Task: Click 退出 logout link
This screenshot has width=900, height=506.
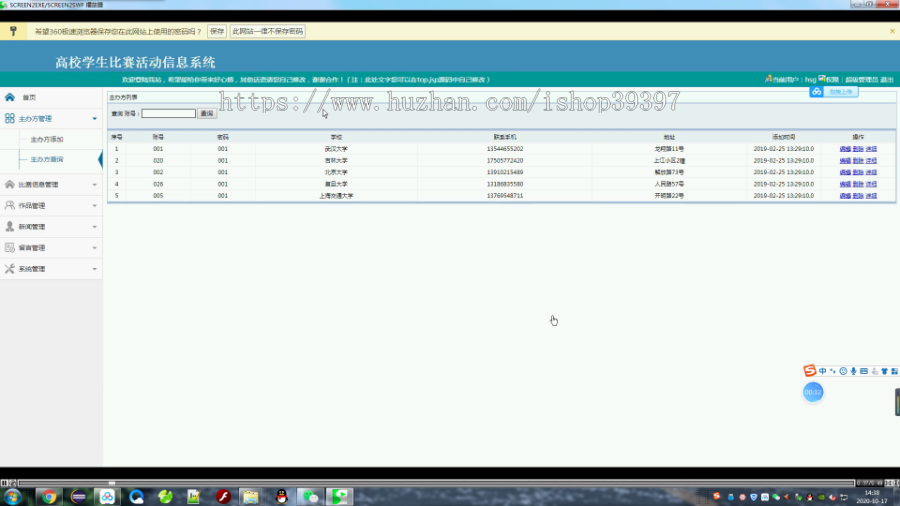Action: tap(887, 80)
